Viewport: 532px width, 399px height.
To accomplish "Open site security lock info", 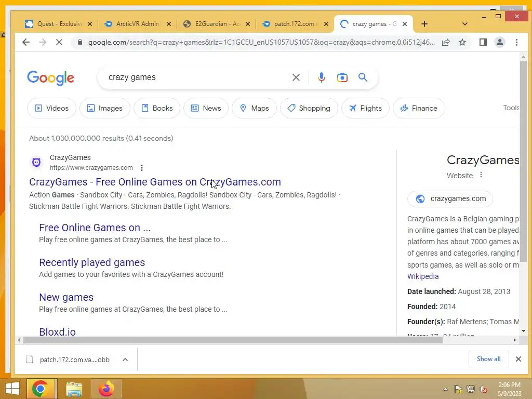I will (80, 42).
